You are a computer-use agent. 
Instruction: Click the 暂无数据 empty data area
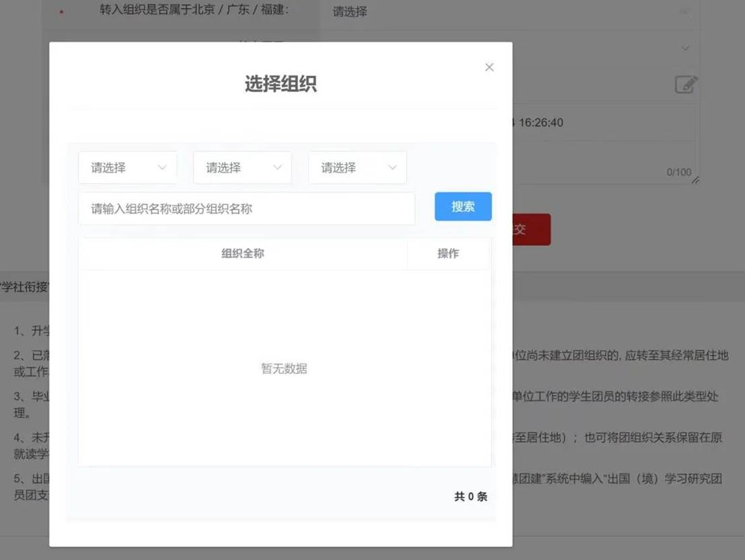coord(285,368)
